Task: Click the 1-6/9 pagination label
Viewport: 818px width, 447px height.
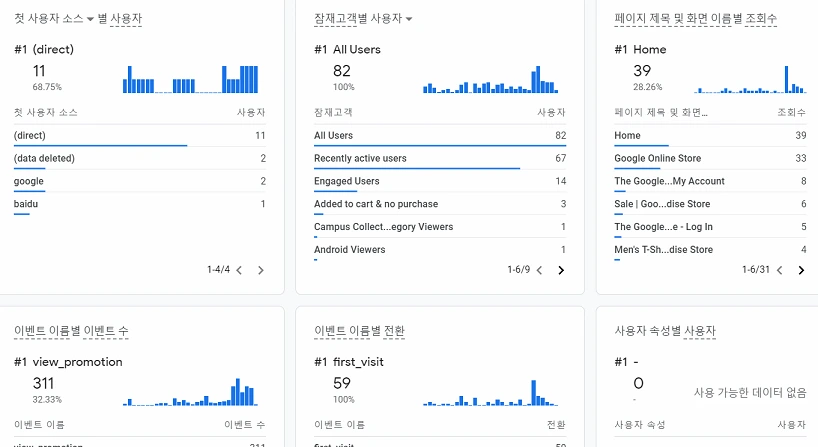Action: pyautogui.click(x=519, y=270)
